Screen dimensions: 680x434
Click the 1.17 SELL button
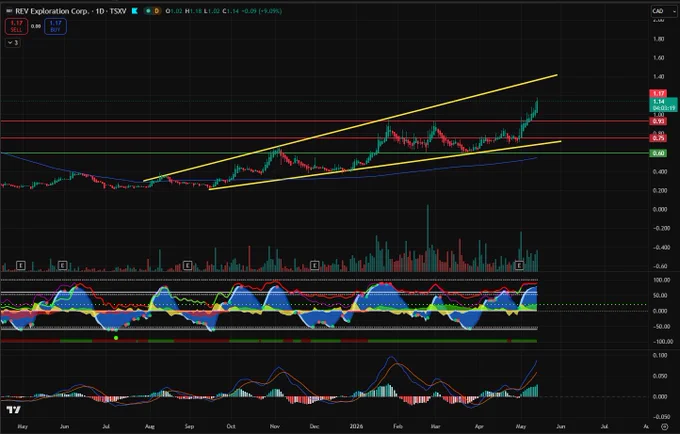tap(16, 26)
